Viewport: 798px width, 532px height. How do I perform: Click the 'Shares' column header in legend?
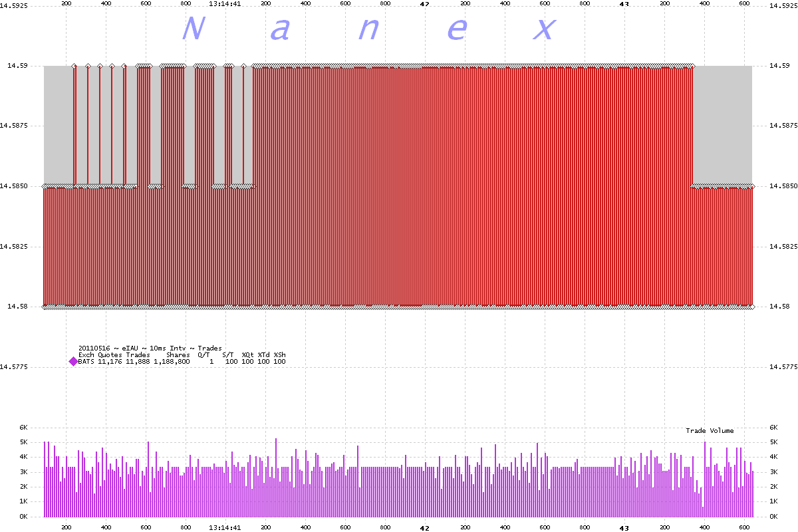click(x=178, y=355)
